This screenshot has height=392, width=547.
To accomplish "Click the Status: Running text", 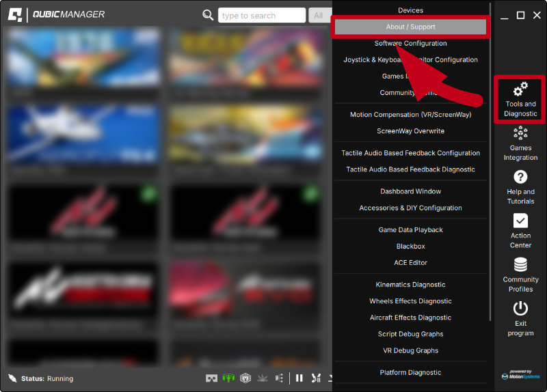I will pos(47,378).
